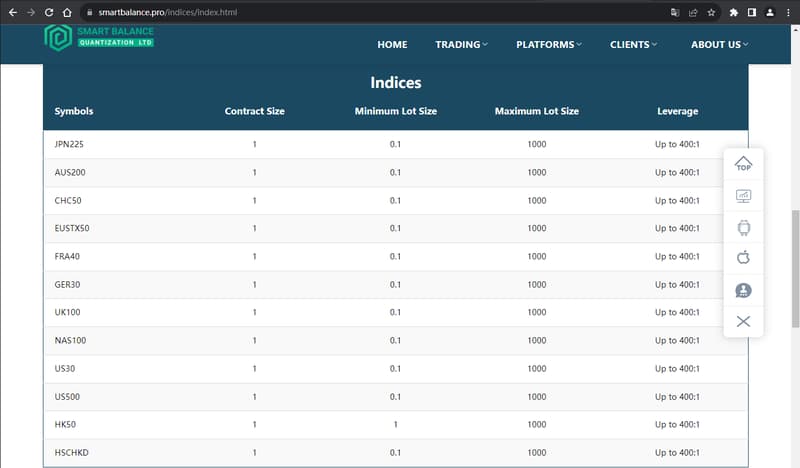The image size is (800, 468).
Task: Open the browser three-dot menu
Action: click(x=788, y=12)
